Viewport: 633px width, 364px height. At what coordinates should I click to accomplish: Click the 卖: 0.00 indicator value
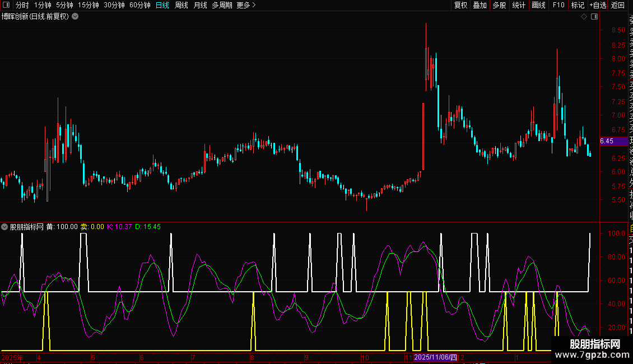coord(92,227)
